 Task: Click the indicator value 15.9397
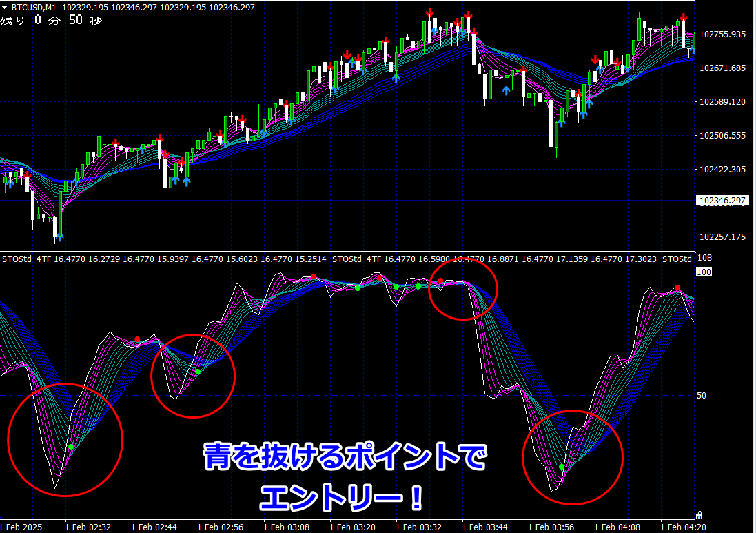point(172,259)
